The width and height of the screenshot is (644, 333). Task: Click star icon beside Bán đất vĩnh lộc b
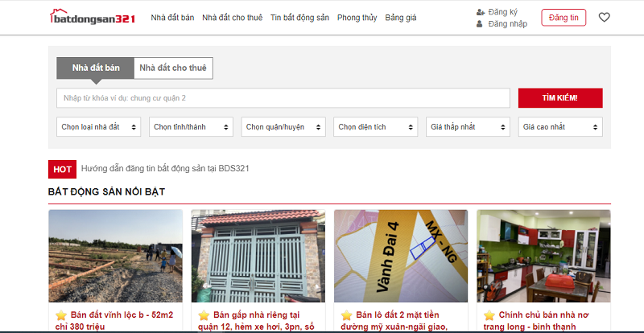(x=61, y=315)
